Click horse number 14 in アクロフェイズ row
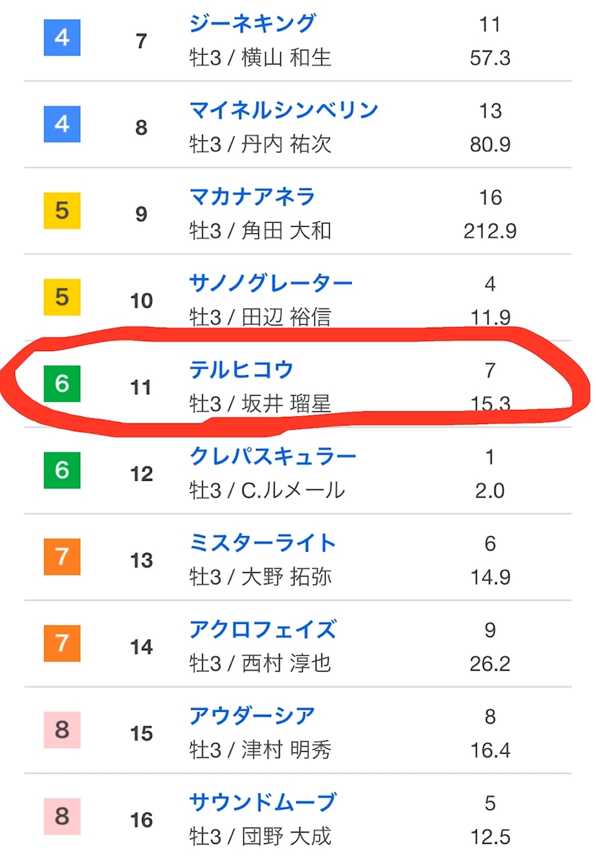 point(141,647)
